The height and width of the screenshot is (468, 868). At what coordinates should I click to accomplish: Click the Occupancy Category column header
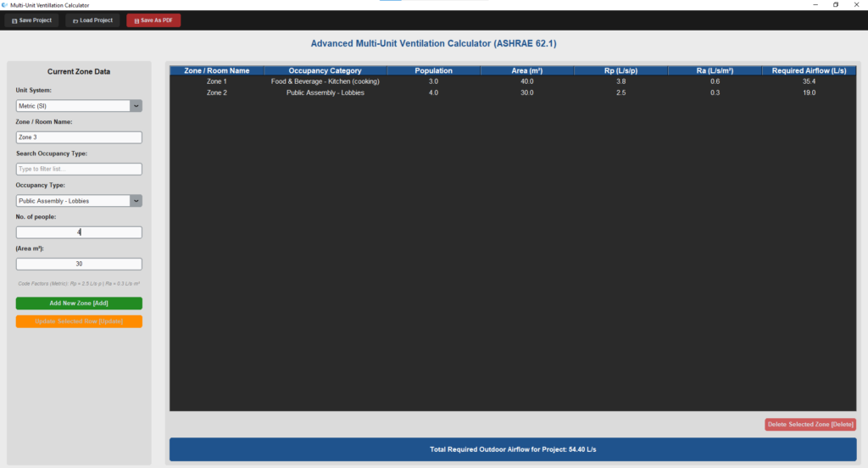click(325, 71)
